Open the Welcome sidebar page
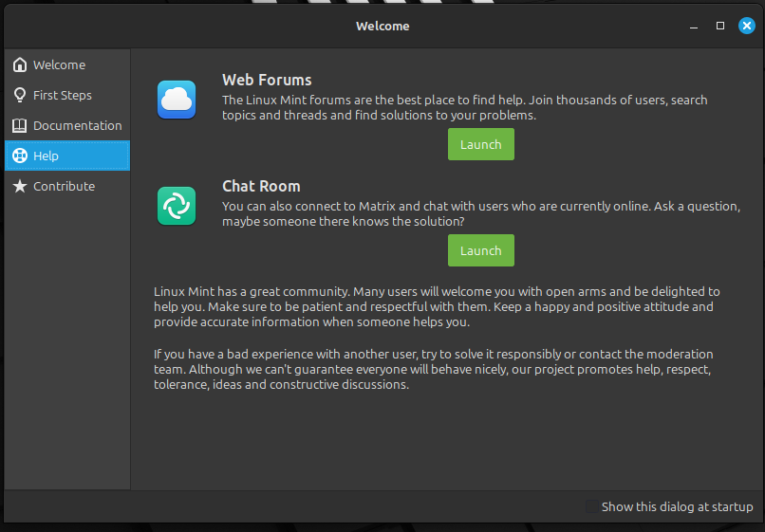 coord(67,64)
